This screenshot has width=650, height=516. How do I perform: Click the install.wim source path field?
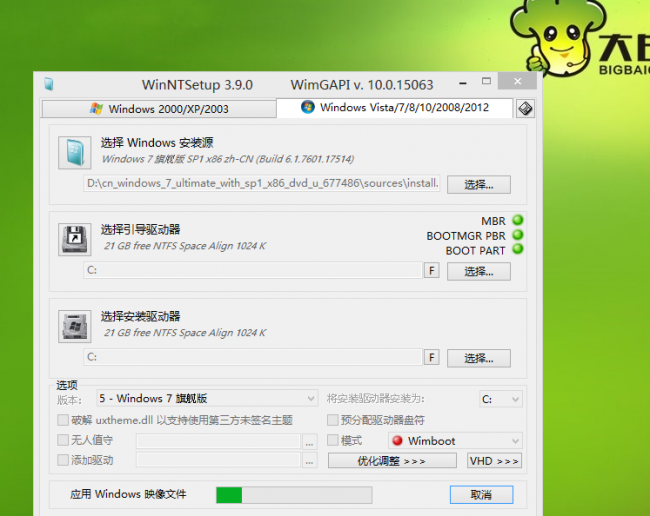[x=262, y=183]
